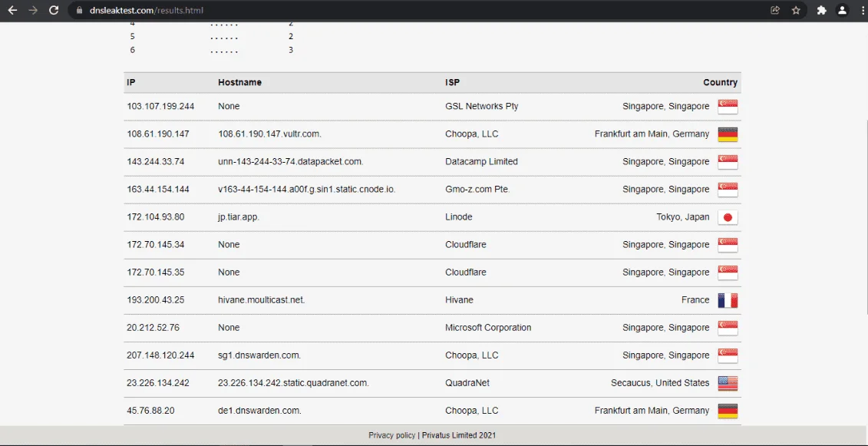Open the extensions puzzle icon
Image resolution: width=868 pixels, height=446 pixels.
[821, 10]
